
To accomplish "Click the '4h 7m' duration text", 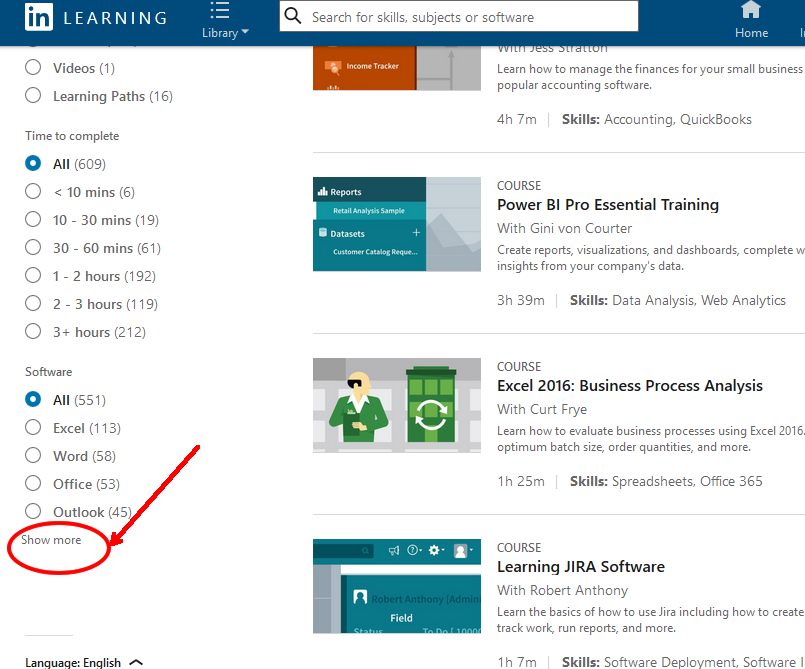I will 516,119.
